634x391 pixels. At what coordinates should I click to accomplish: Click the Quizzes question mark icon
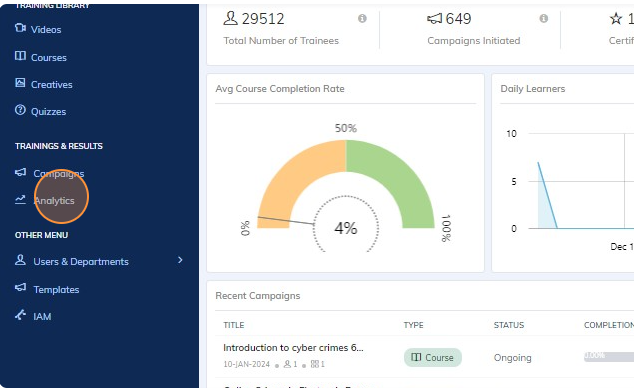20,110
